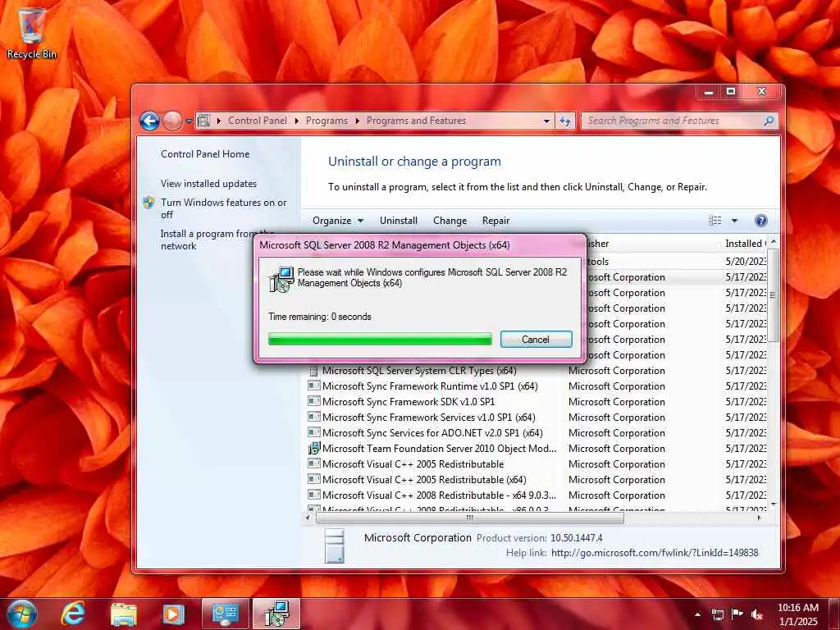Click the refresh button next to address bar
Image resolution: width=840 pixels, height=630 pixels.
(x=565, y=121)
